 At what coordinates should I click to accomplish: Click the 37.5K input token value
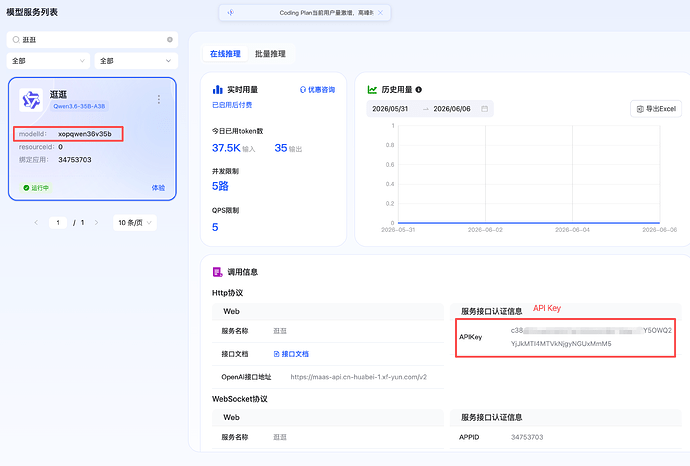coord(226,148)
